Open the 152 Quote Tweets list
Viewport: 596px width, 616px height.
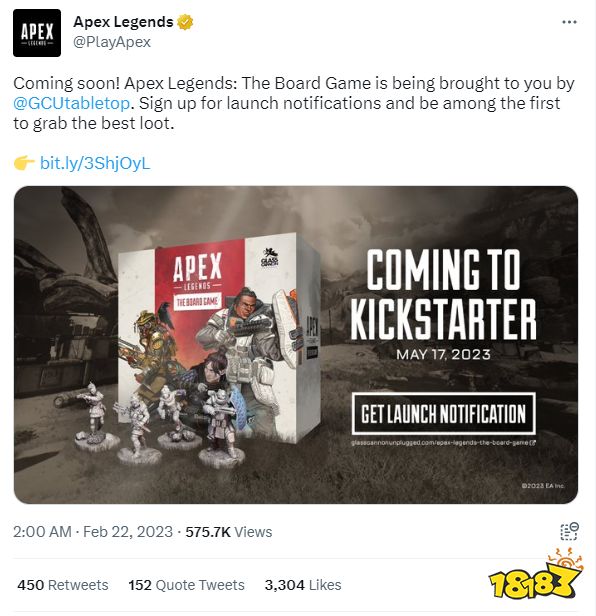pos(186,585)
